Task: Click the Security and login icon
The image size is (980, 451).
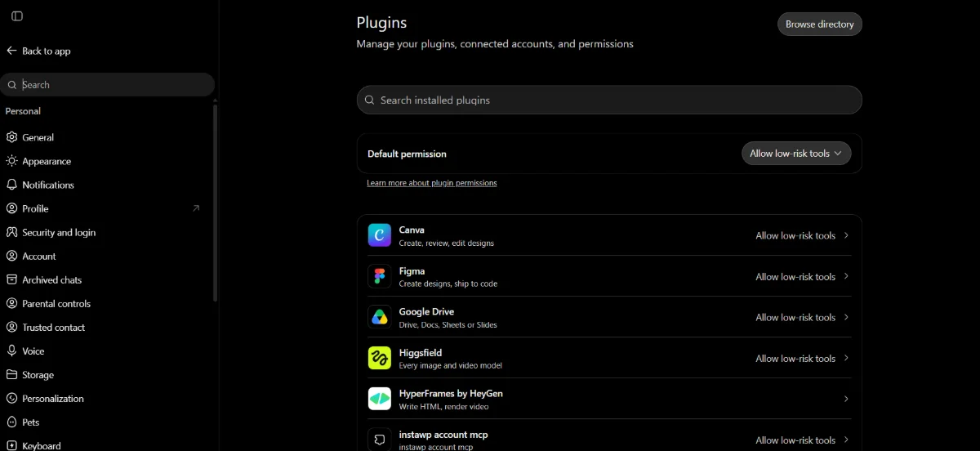Action: [11, 232]
